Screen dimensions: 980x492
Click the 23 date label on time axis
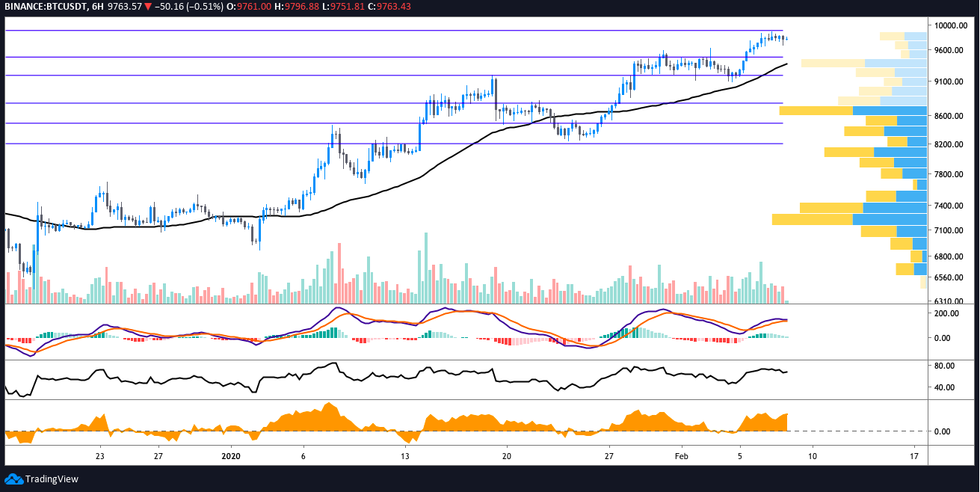pos(99,455)
